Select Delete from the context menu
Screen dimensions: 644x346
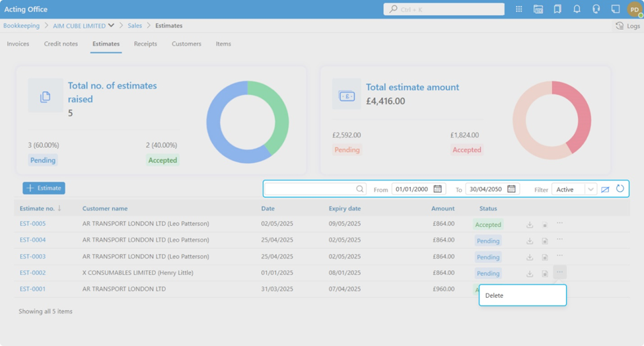point(495,296)
